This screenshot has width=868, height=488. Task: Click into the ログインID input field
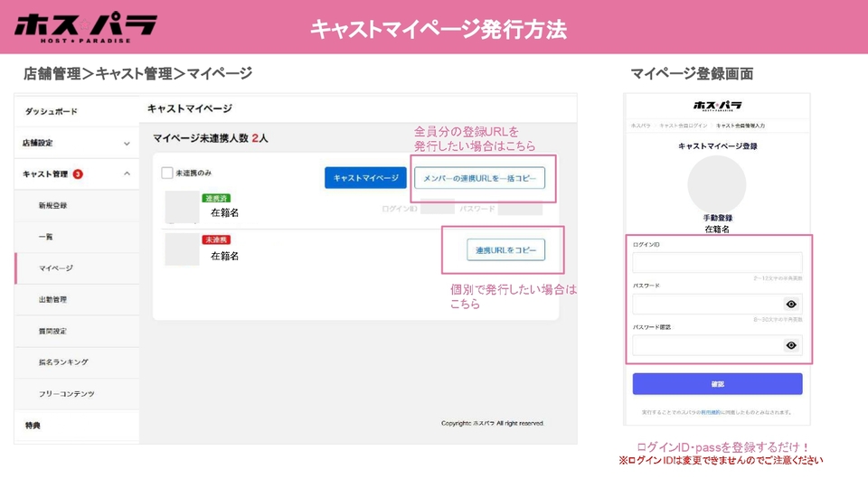pos(717,263)
